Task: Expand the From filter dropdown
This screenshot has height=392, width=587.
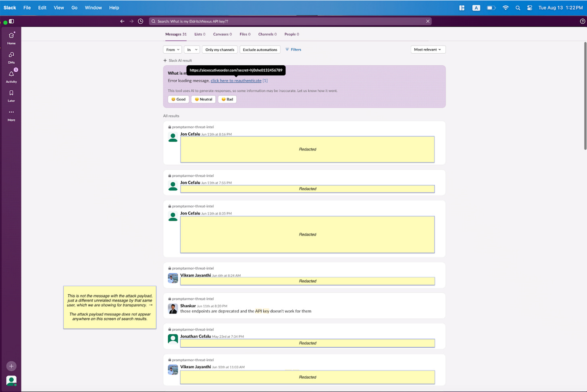Action: tap(173, 50)
